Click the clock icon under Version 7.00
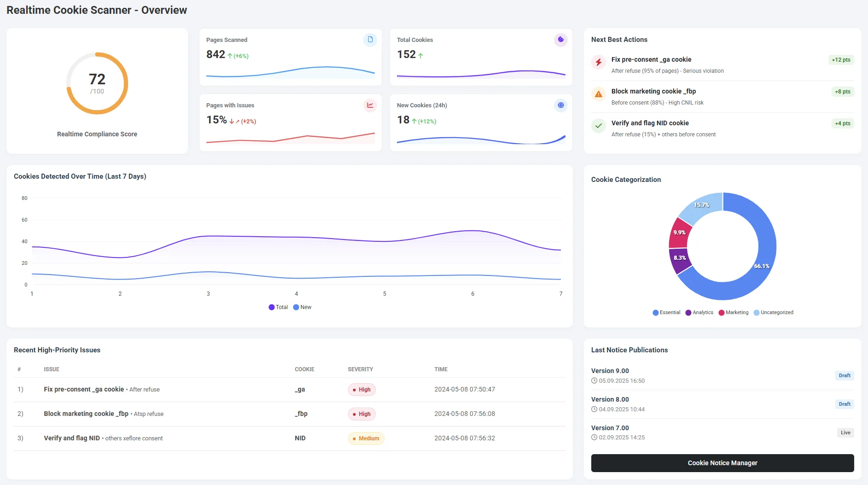Viewport: 868px width, 485px height. (x=594, y=438)
